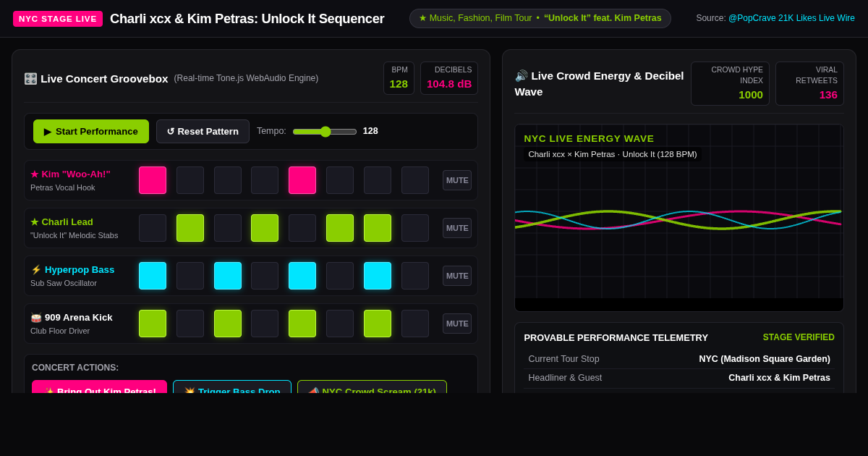
Task: Click the groovebox icon beside Live Concert Groovebox
Action: pyautogui.click(x=30, y=79)
